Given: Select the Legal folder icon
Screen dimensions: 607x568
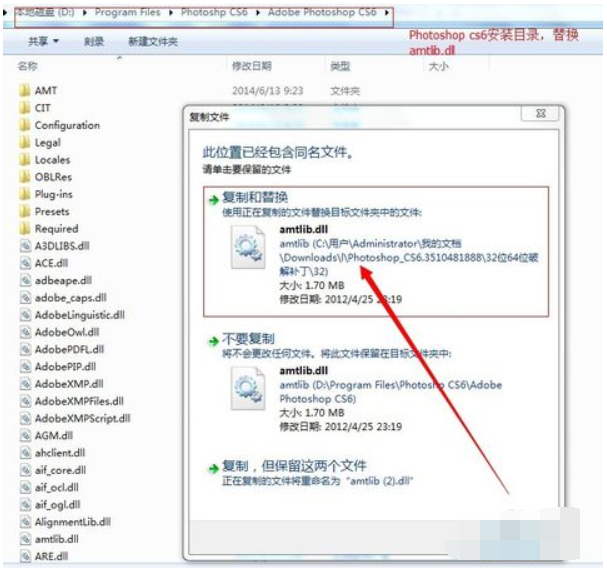Looking at the screenshot, I should click(x=25, y=142).
